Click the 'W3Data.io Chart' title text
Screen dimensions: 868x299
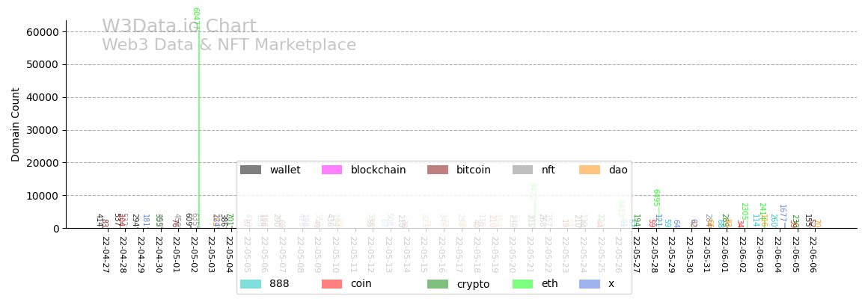(179, 27)
